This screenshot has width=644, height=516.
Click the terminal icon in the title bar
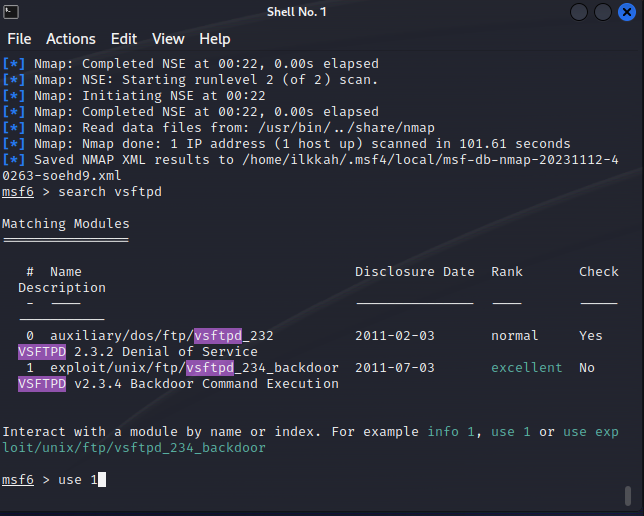(x=12, y=12)
